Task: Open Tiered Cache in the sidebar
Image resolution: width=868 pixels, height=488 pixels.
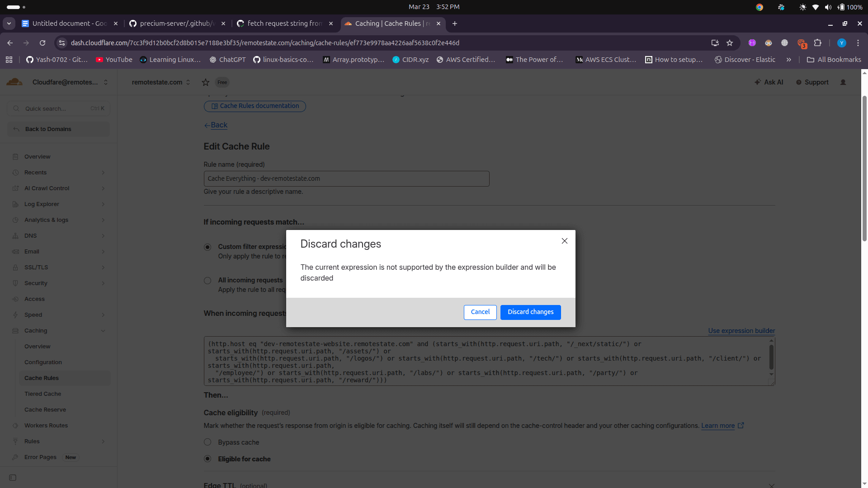Action: coord(42,394)
